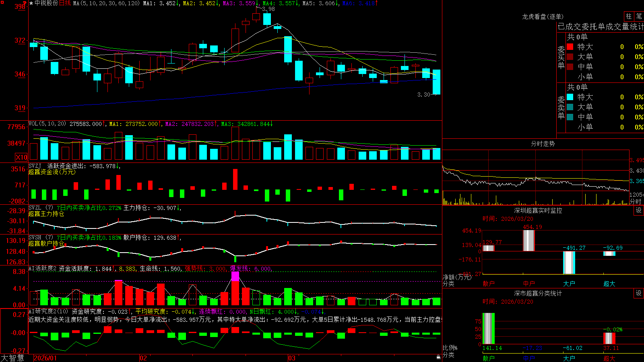
Task: Click the 129.77 散户 bar in realtime monitor
Action: tap(489, 248)
